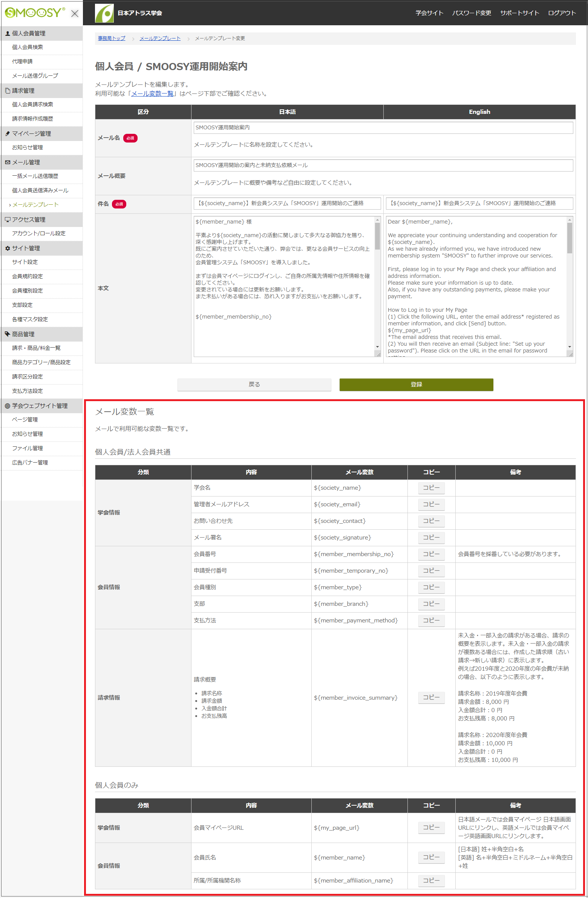Follow the メール変数一覧 link in the description
This screenshot has width=588, height=898.
pos(152,93)
